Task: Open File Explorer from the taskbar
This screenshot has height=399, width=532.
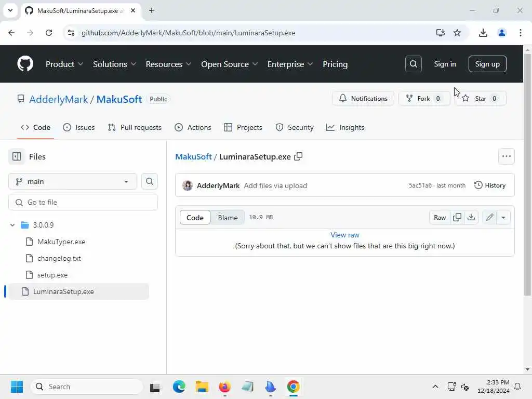Action: tap(202, 387)
